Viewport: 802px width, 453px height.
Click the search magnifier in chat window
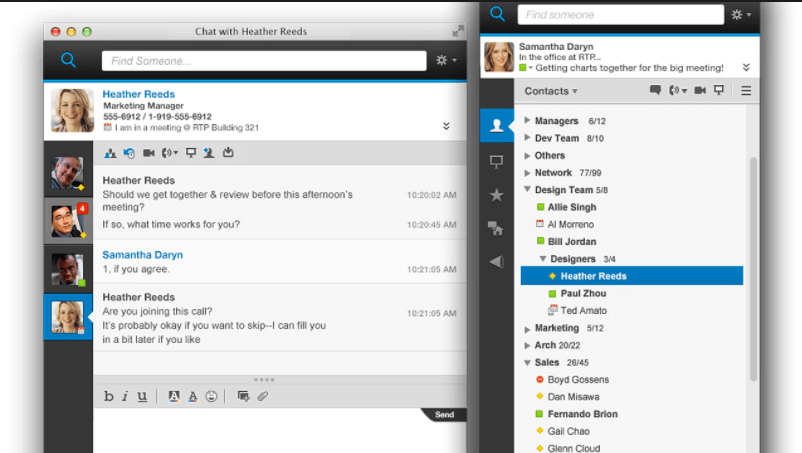point(69,60)
